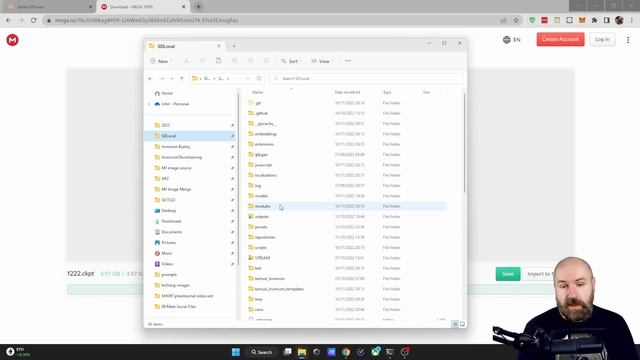Bookmark the page with Chrome star icon

click(516, 20)
